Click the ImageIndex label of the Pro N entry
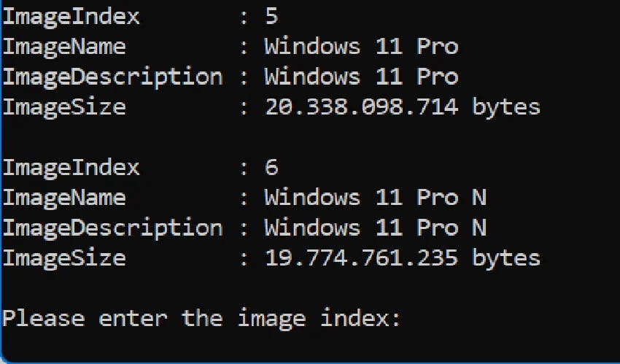Image resolution: width=620 pixels, height=364 pixels. (x=71, y=167)
